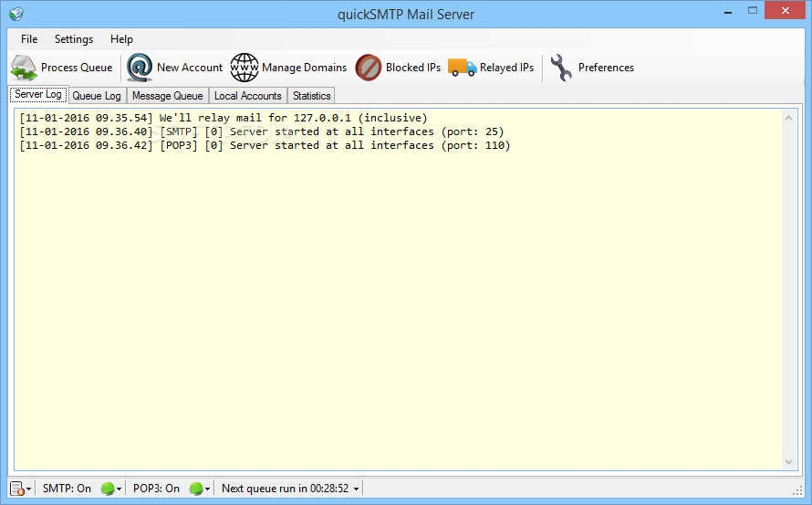812x505 pixels.
Task: Click the Relayed IPs truck icon
Action: (x=462, y=68)
